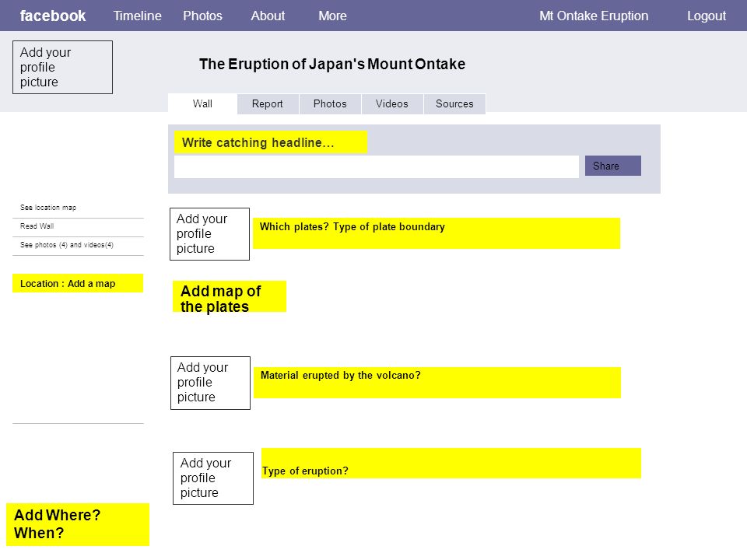Open the Sources tab
The width and height of the screenshot is (747, 560).
point(454,103)
